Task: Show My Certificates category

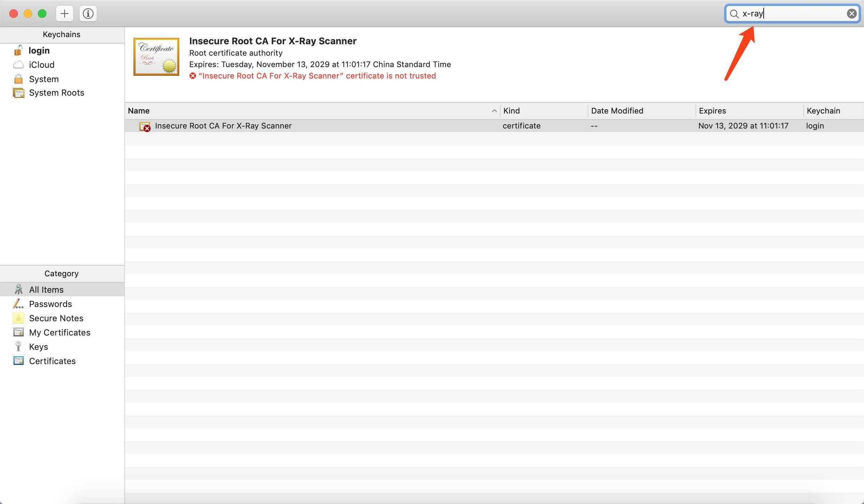Action: point(60,332)
